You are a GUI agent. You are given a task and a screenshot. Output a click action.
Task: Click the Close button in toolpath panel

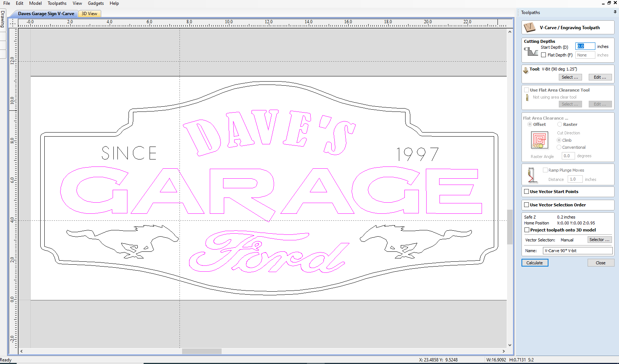601,263
